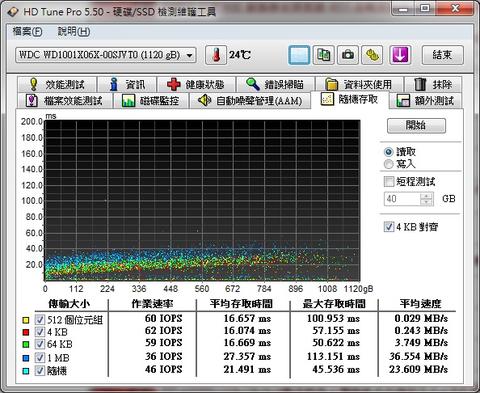Open the 健康狀態 tab with red cross
Image resolution: width=480 pixels, height=393 pixels.
(x=196, y=84)
